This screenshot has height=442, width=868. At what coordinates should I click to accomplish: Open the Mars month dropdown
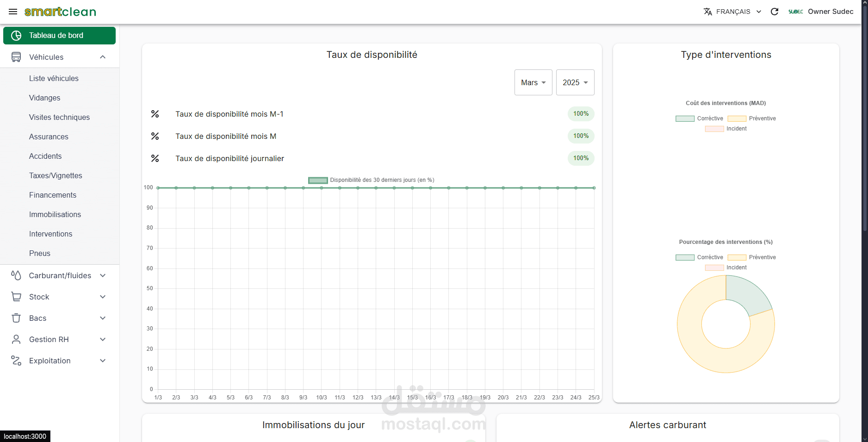[533, 82]
